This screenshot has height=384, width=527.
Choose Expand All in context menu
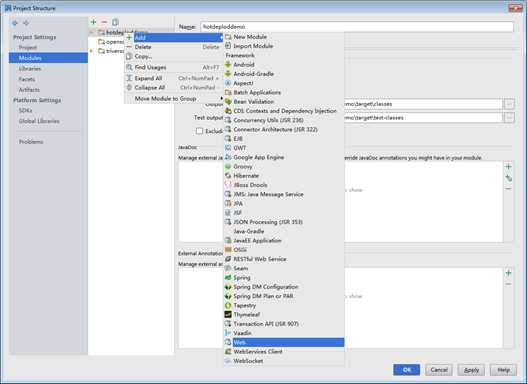click(x=174, y=78)
